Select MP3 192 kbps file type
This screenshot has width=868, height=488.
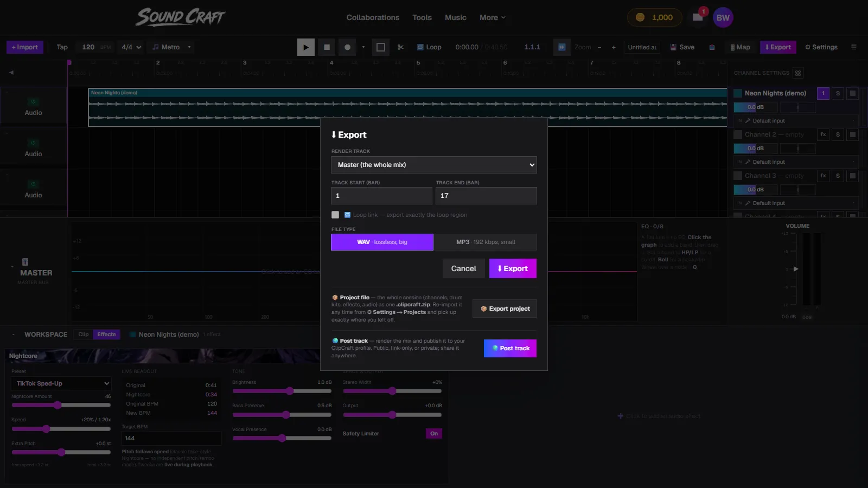click(486, 242)
